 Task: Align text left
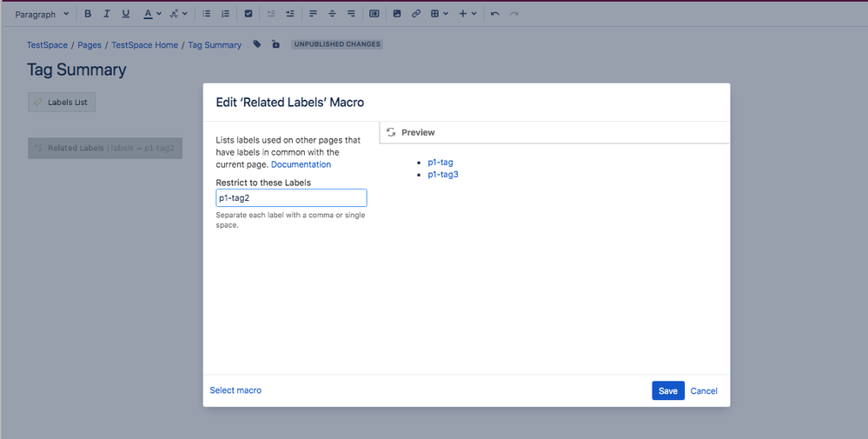314,13
